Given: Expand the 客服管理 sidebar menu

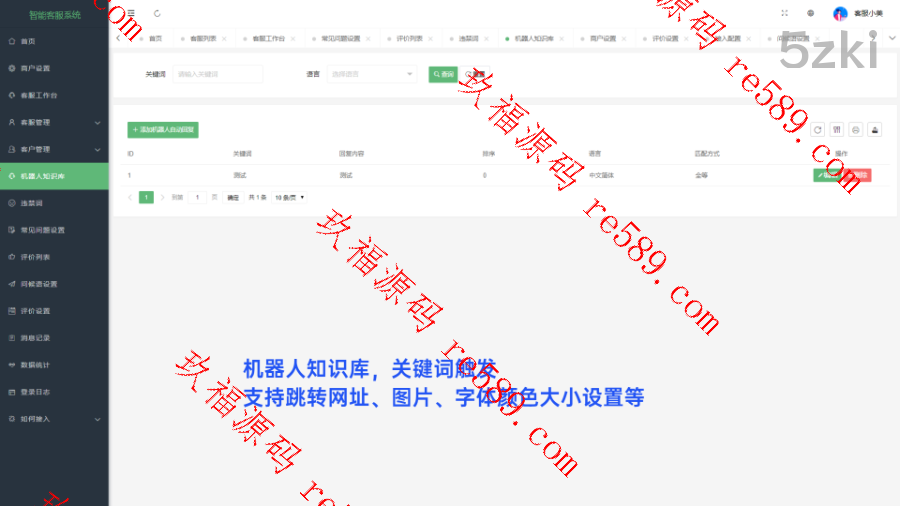Looking at the screenshot, I should coord(54,122).
